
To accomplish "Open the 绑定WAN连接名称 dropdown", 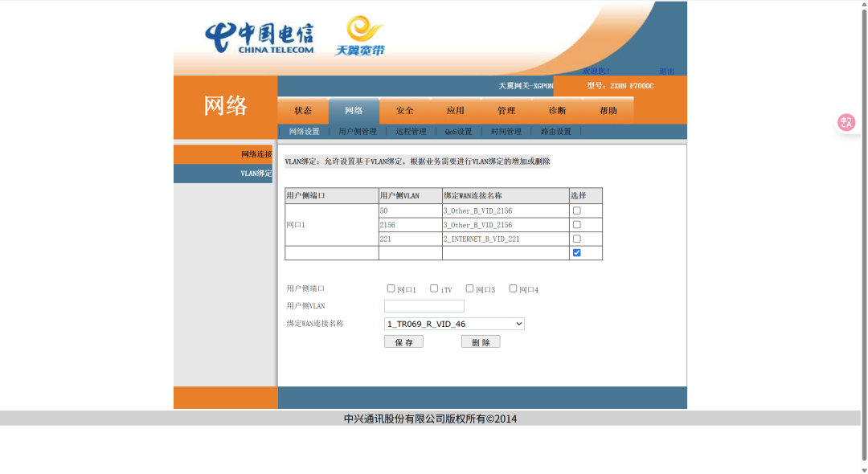I will [x=454, y=324].
